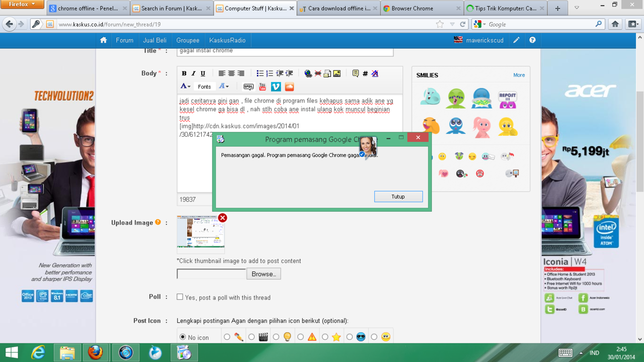The width and height of the screenshot is (644, 362).
Task: Add a SoundCloud embed
Action: 289,86
